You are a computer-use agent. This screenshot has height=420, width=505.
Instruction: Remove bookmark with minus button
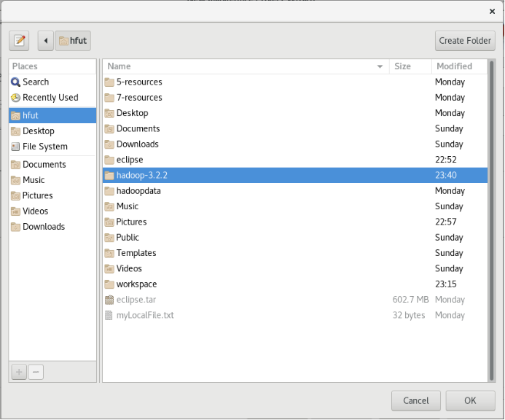36,372
